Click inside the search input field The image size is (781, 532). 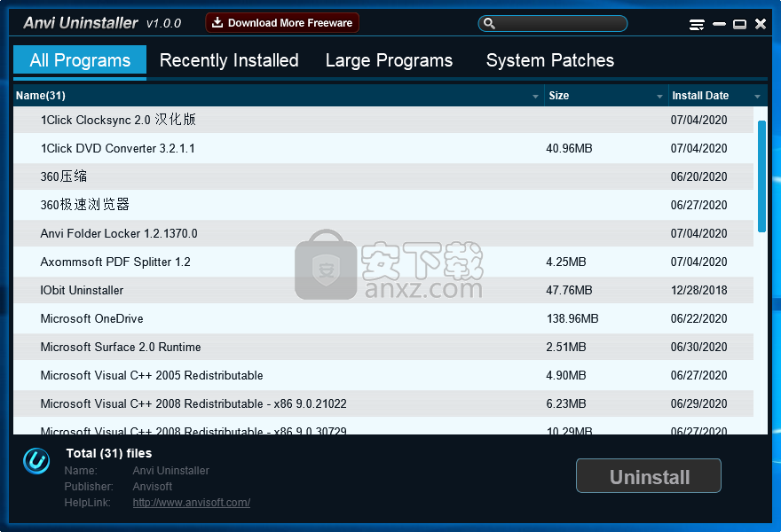pyautogui.click(x=559, y=24)
